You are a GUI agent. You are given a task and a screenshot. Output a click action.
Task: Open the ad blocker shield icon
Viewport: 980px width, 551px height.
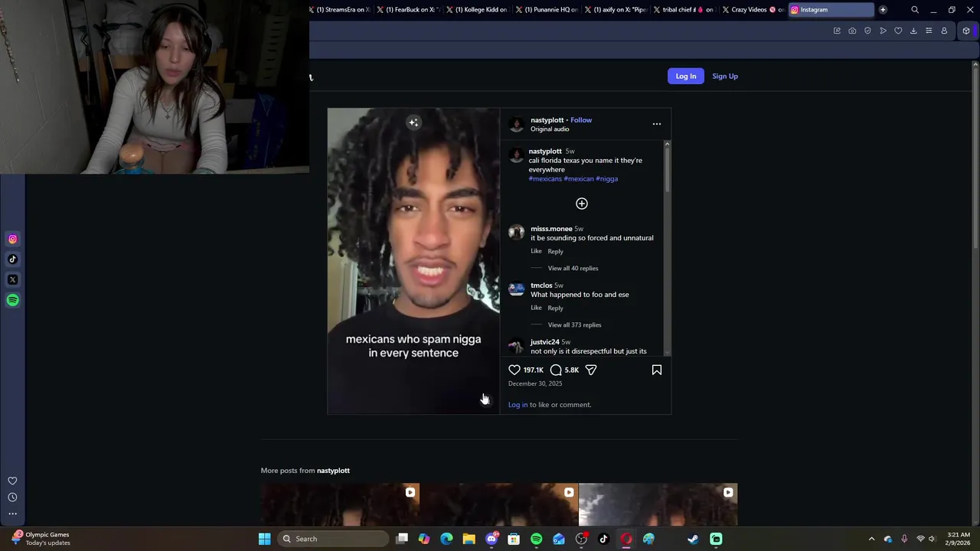pos(867,31)
